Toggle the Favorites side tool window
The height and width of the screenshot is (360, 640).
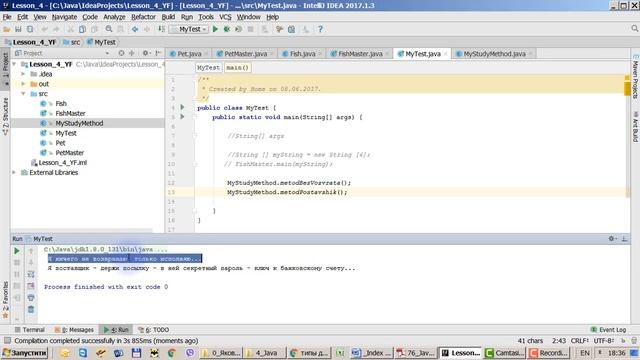pyautogui.click(x=5, y=300)
